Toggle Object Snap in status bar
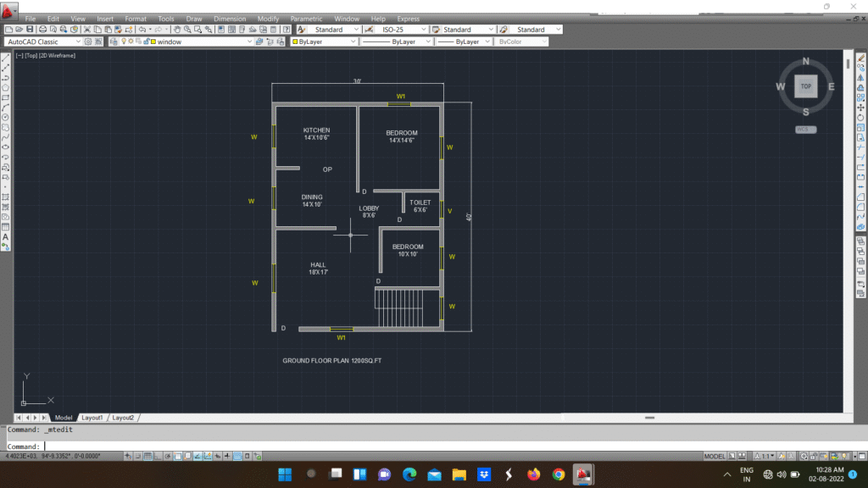The height and width of the screenshot is (488, 868). coord(178,456)
